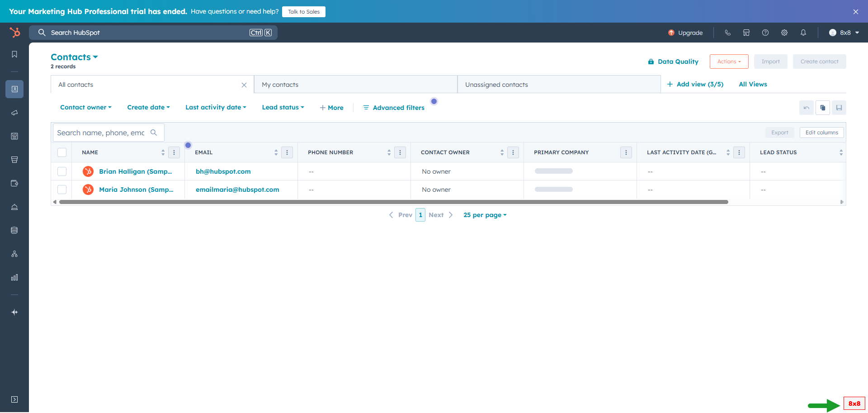The width and height of the screenshot is (868, 413).
Task: Click the undo view changes icon
Action: 807,108
